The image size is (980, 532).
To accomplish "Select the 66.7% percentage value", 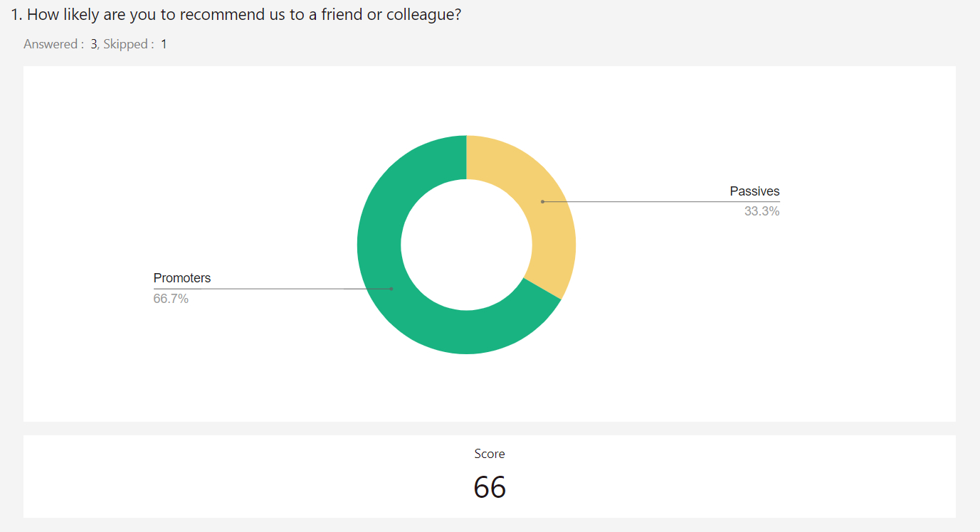I will tap(171, 299).
